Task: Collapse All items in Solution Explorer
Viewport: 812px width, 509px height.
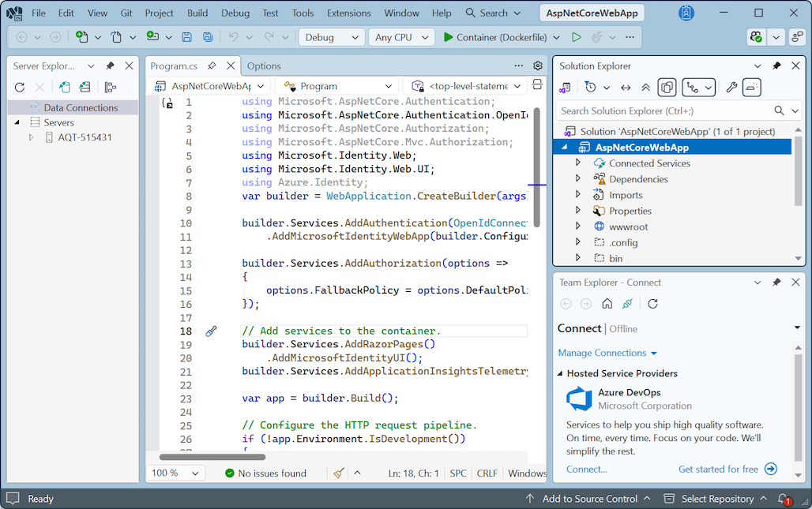Action: (x=646, y=87)
